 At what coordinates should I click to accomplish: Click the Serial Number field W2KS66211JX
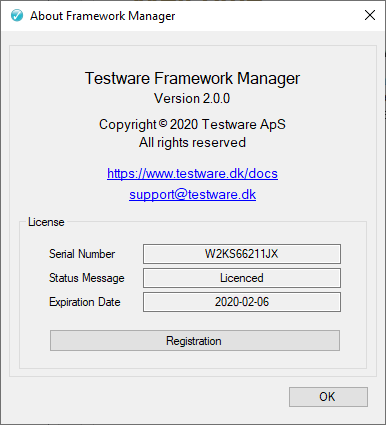pyautogui.click(x=242, y=254)
